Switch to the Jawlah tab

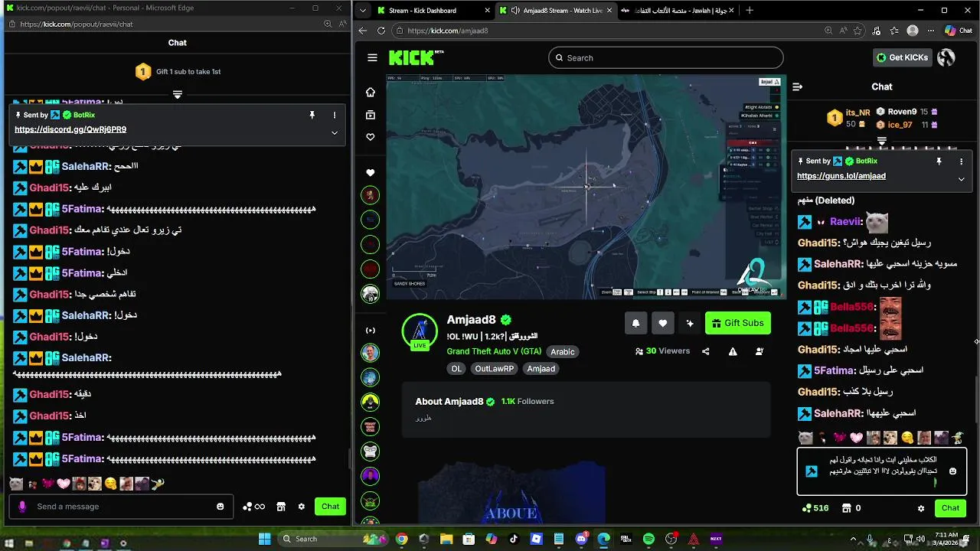(x=678, y=11)
